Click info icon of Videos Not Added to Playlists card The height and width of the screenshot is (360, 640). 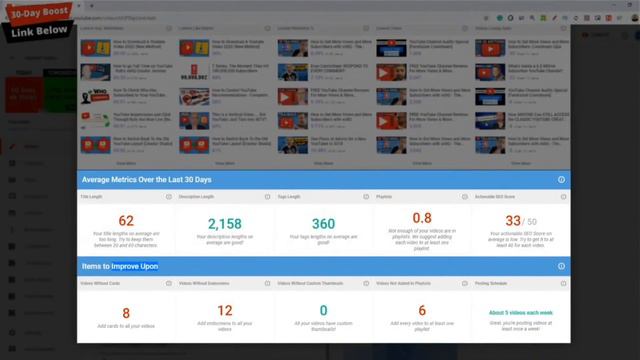tap(464, 283)
